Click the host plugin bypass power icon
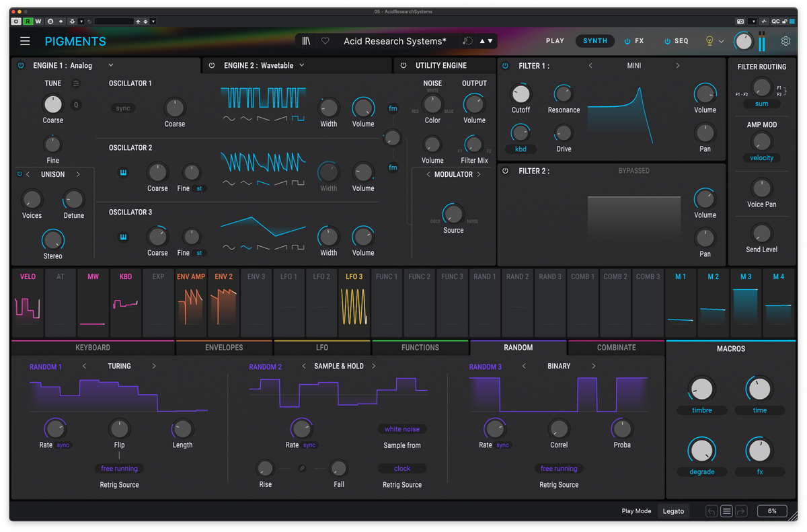Screen dimensions: 807x532 (17, 22)
